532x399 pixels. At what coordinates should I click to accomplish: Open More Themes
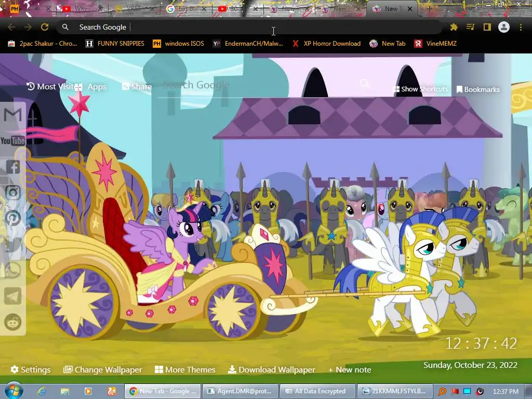(185, 369)
